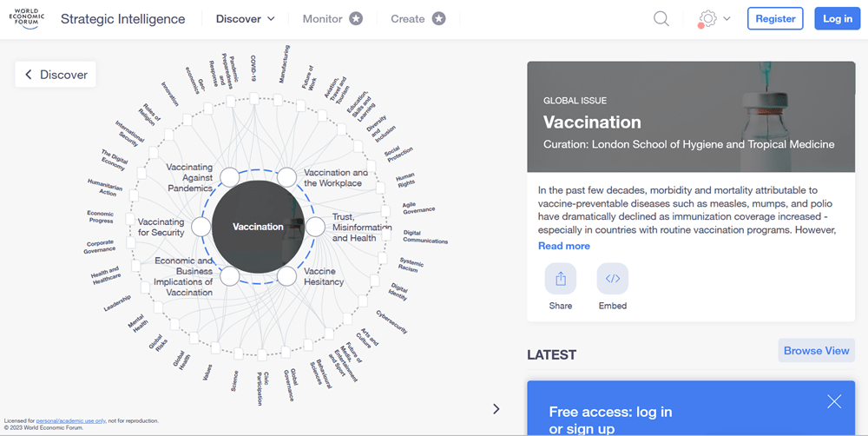Screen dimensions: 868x436
Task: Click the Share icon button
Action: [560, 279]
